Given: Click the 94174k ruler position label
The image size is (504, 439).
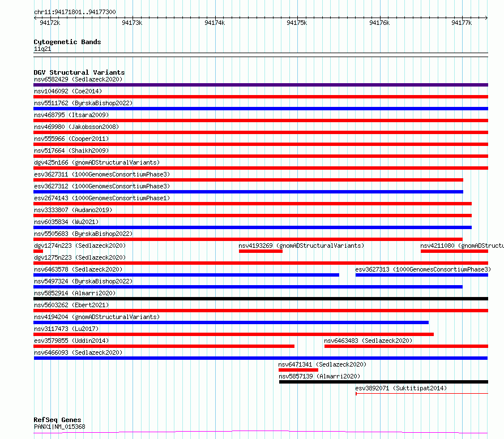Looking at the screenshot, I should coord(215,23).
